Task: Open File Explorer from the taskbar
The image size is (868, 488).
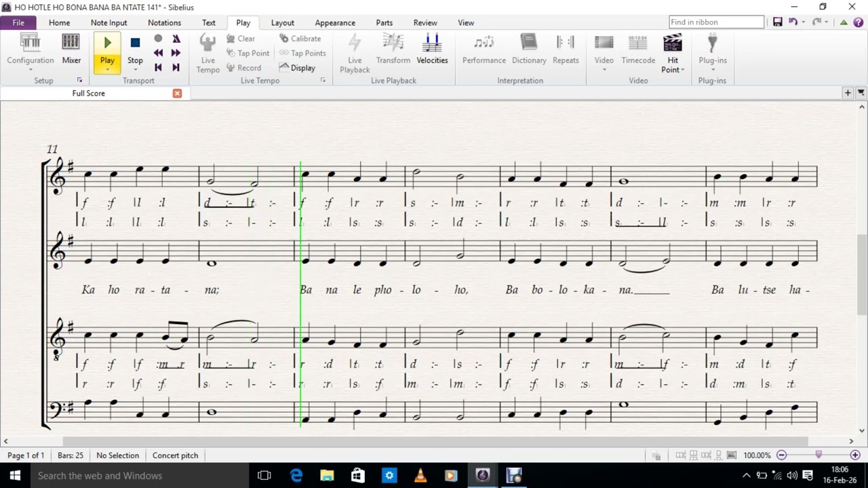Action: (327, 475)
